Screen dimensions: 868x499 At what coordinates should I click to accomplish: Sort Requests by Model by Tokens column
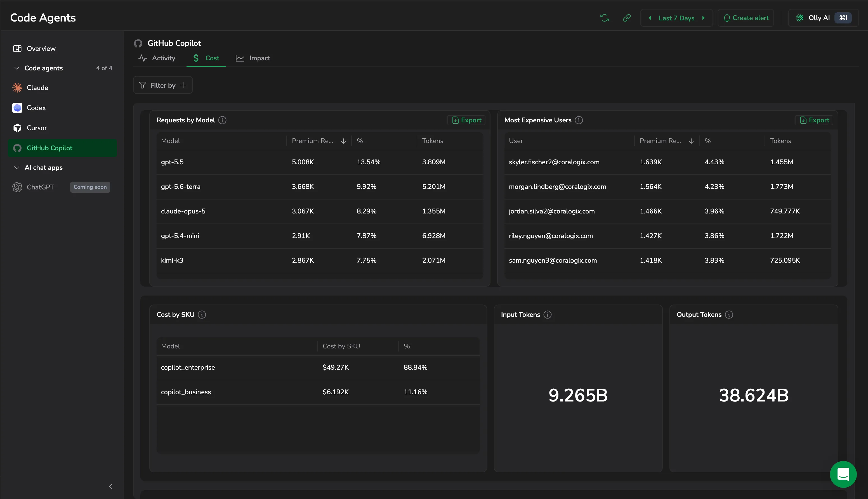pos(432,141)
